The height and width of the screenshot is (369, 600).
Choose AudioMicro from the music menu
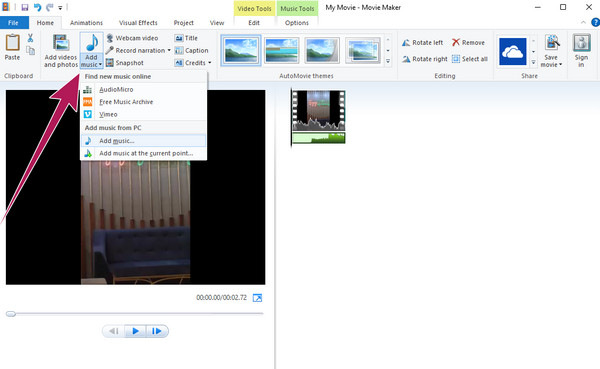pos(143,89)
